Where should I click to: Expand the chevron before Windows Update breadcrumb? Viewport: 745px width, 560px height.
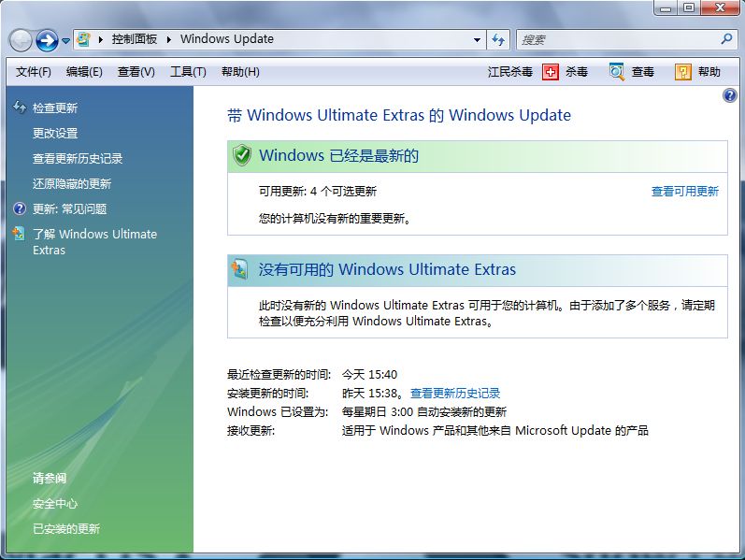tap(168, 39)
